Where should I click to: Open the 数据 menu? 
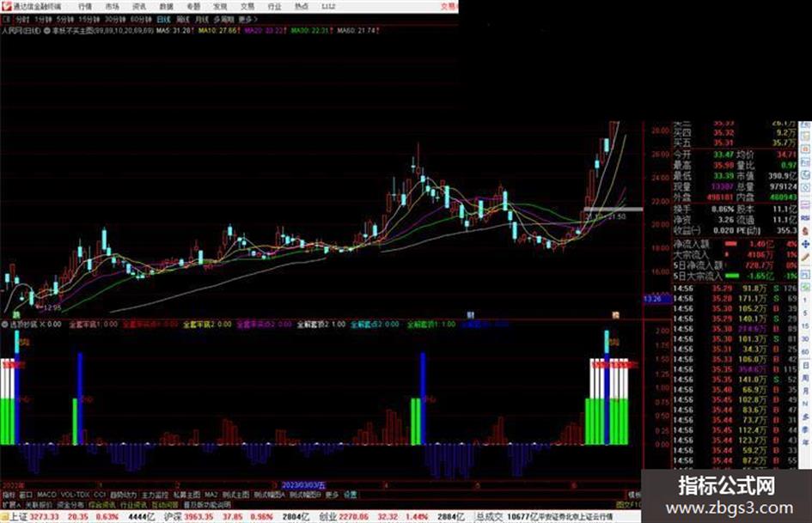(x=166, y=7)
